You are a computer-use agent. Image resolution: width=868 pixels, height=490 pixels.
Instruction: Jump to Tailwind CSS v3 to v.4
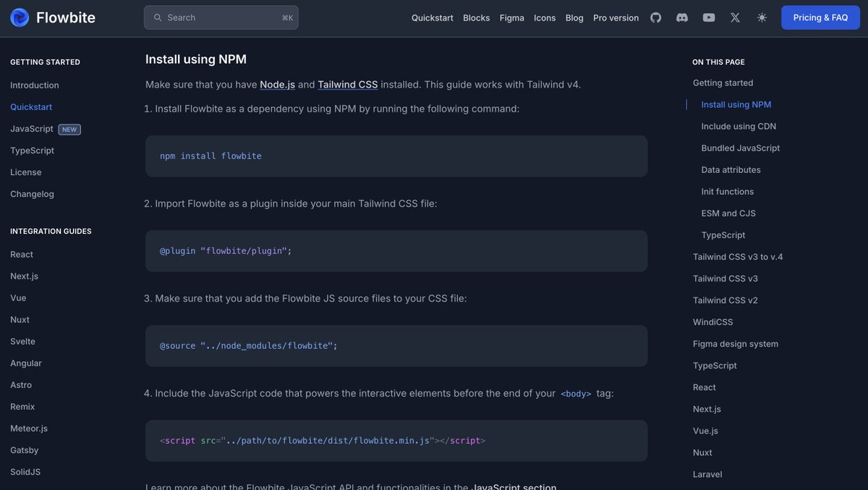pyautogui.click(x=738, y=257)
